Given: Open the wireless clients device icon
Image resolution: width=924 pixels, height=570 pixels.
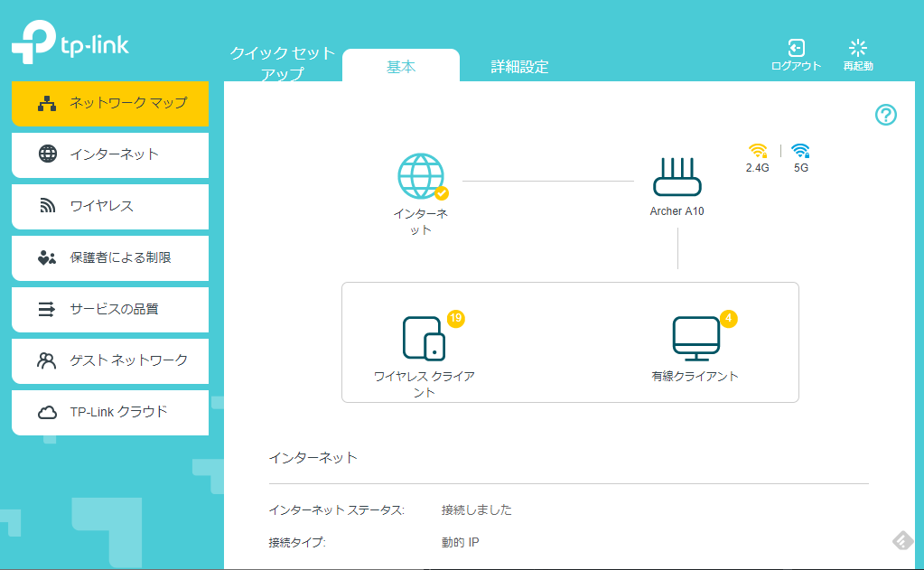Looking at the screenshot, I should click(x=424, y=338).
